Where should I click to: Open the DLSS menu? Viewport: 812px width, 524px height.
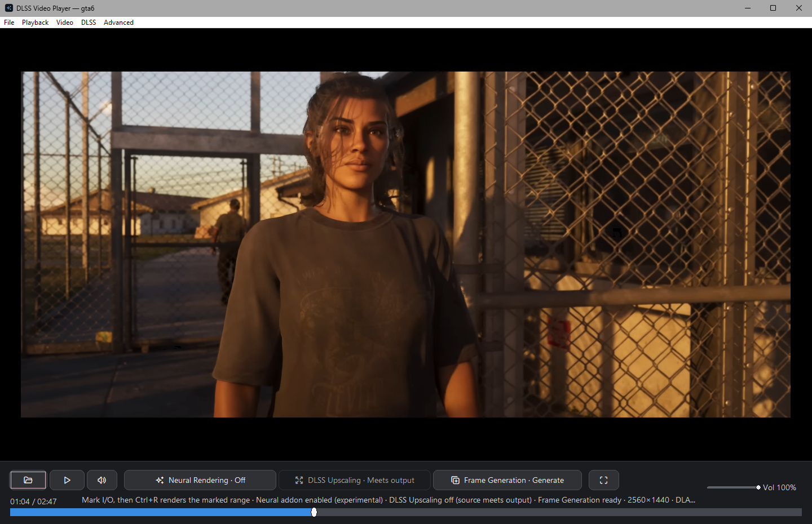coord(89,23)
